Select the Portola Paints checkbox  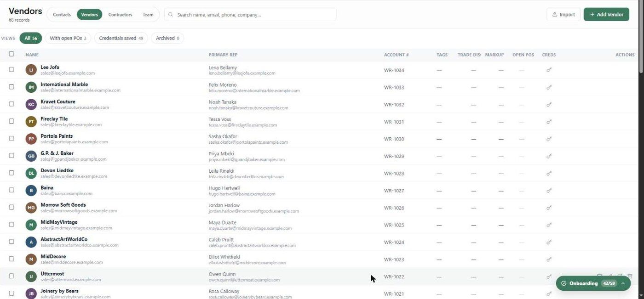pyautogui.click(x=11, y=138)
